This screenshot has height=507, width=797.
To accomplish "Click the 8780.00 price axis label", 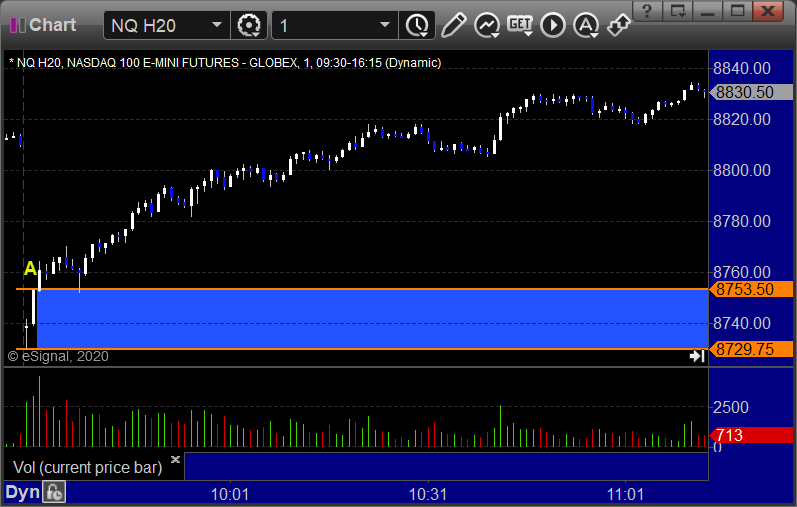I will click(742, 221).
